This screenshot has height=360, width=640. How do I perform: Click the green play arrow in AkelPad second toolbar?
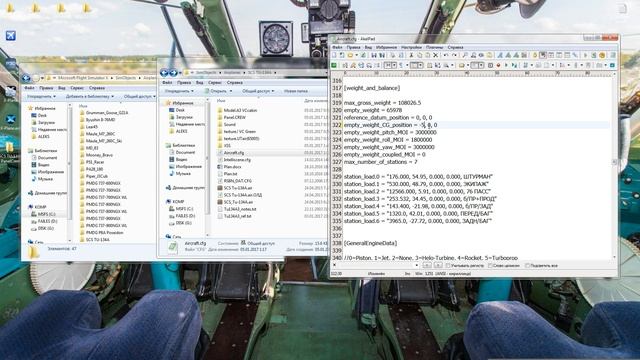tap(506, 65)
